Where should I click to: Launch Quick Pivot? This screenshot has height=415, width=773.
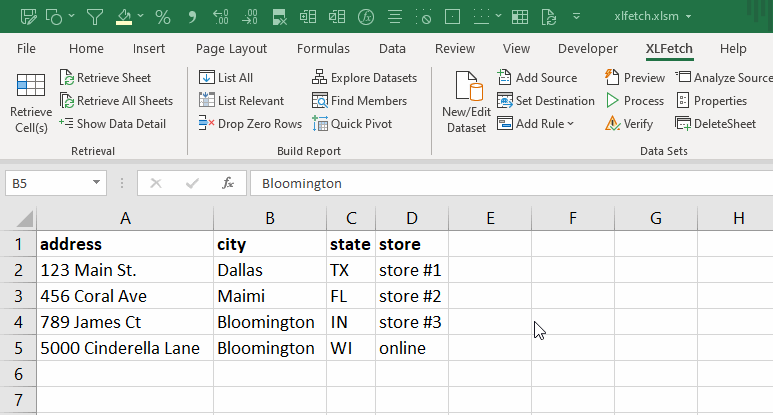point(352,124)
